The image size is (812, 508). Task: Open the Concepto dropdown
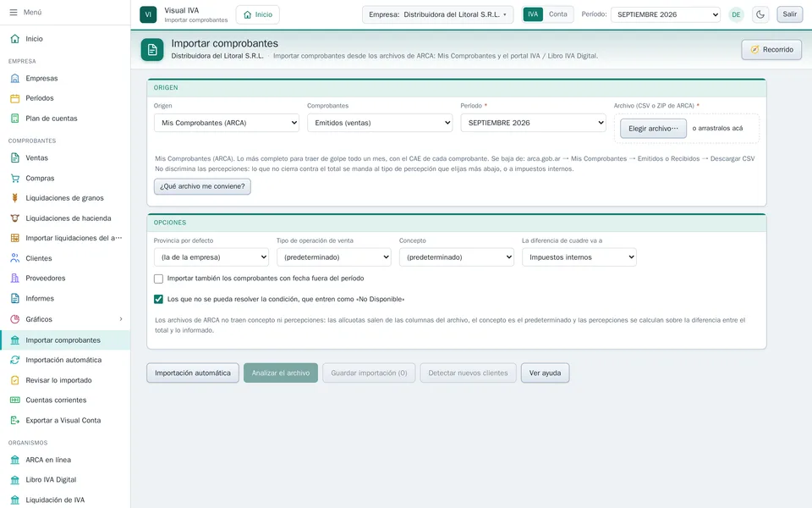pyautogui.click(x=456, y=257)
